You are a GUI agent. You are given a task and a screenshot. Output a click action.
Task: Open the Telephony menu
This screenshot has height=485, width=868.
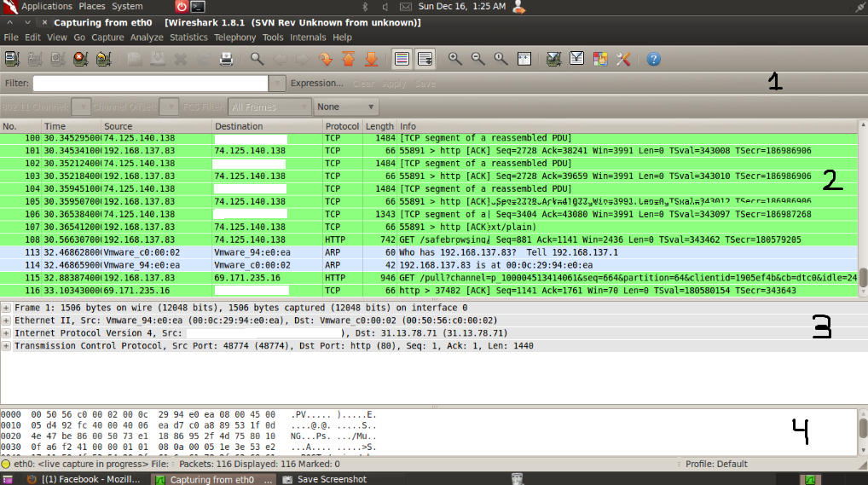tap(234, 38)
